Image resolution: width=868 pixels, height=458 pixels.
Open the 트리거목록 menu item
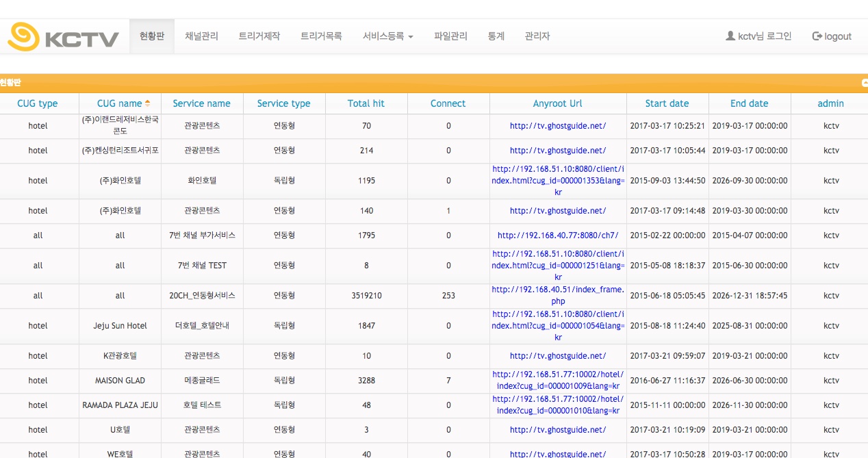pyautogui.click(x=321, y=36)
